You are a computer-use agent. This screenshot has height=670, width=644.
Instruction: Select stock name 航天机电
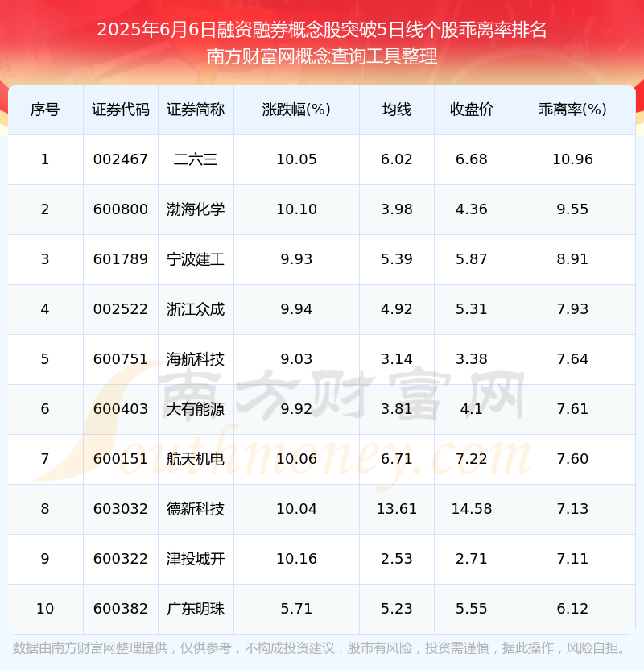tap(196, 459)
